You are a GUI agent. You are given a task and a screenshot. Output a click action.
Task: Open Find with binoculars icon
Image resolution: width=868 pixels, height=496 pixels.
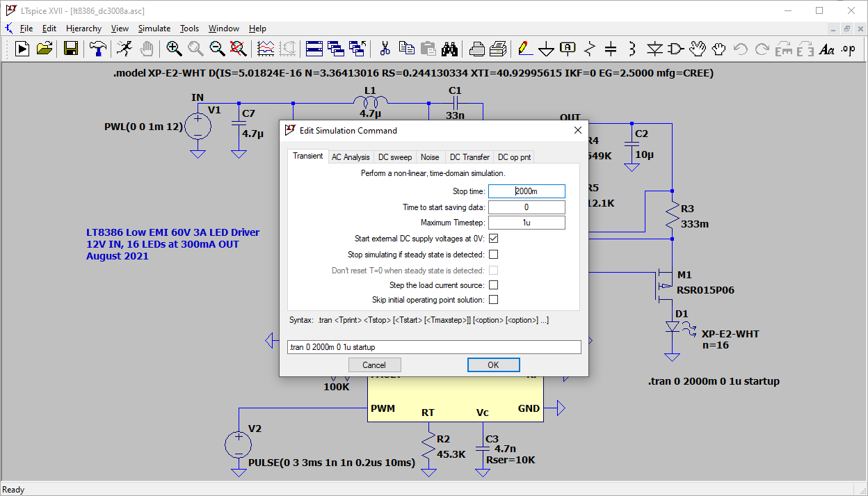(x=450, y=48)
